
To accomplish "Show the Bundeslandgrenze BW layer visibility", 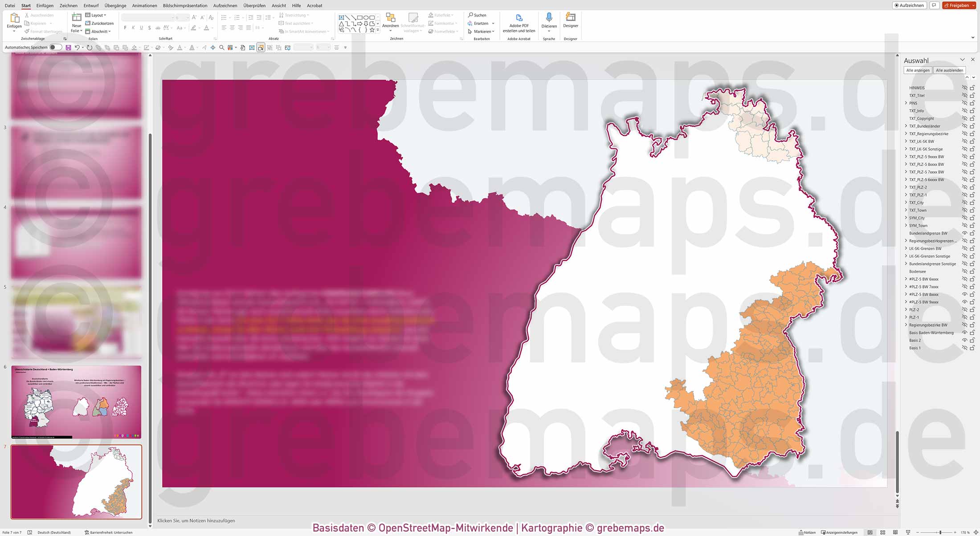I will click(964, 233).
